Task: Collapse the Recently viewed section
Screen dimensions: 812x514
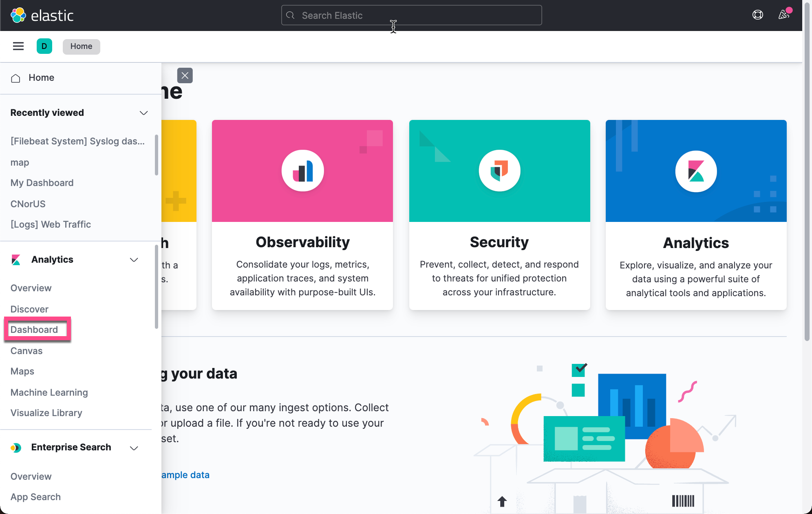Action: click(143, 113)
